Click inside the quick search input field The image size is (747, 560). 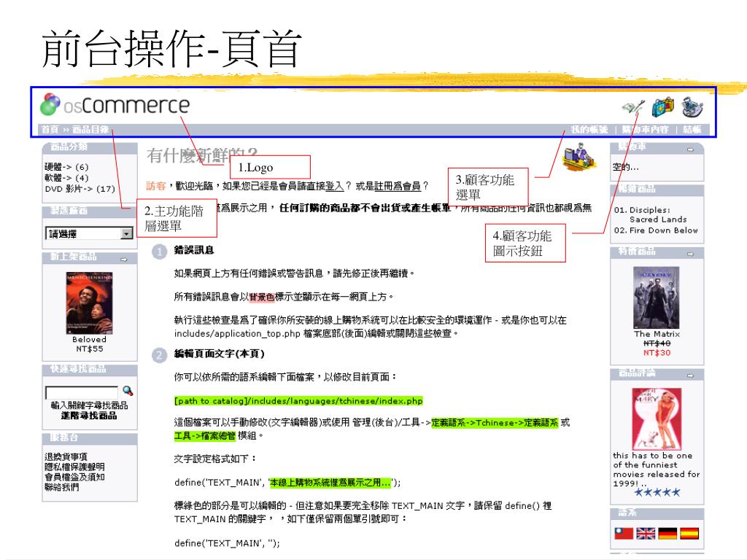point(82,392)
